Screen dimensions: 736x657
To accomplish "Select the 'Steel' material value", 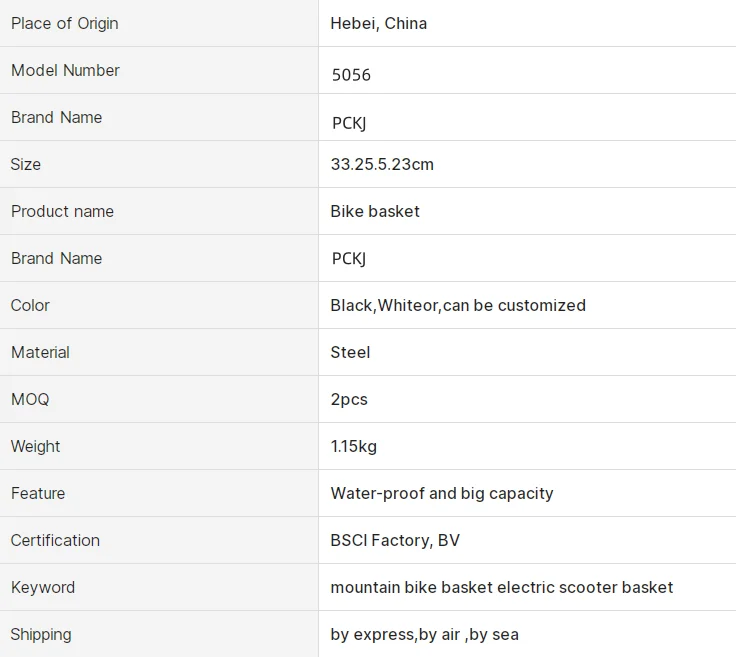I will click(x=350, y=352).
